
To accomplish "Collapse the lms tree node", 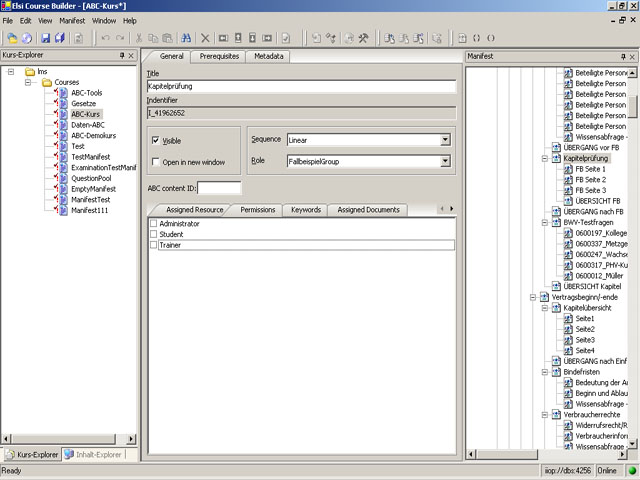I will pos(11,72).
